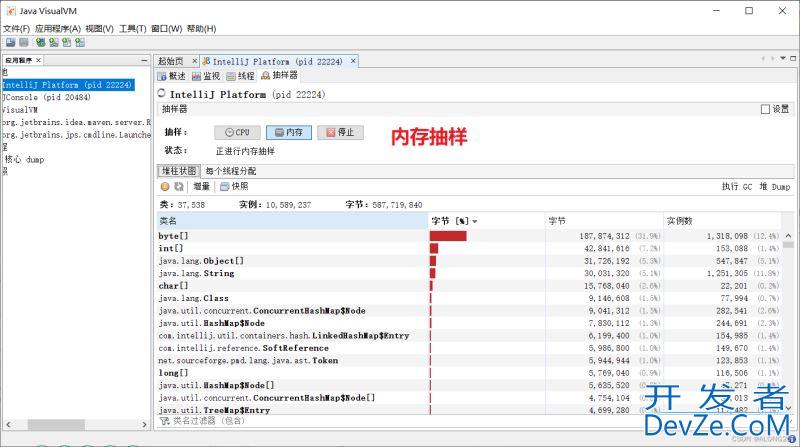This screenshot has height=447, width=800.
Task: Select the net.sourceforge.pmd.lang.java.ast.Token row
Action: coord(468,361)
